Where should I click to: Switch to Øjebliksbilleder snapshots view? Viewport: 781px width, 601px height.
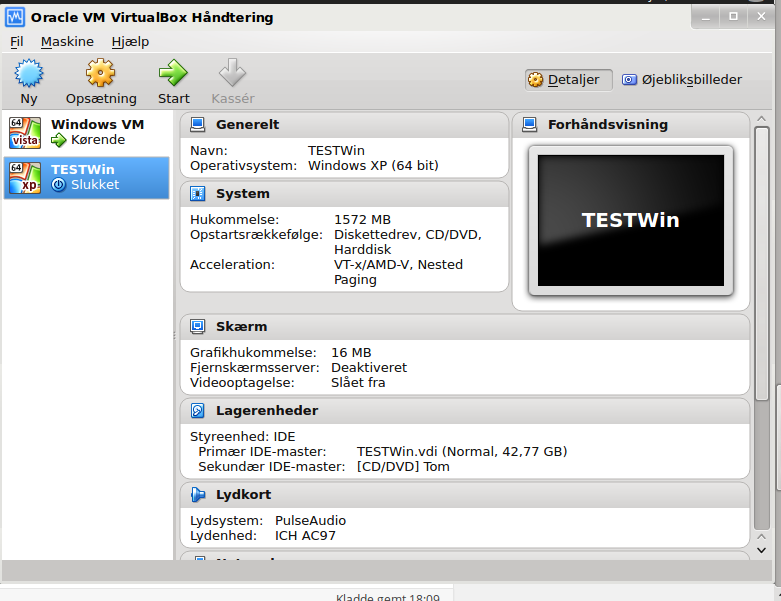coord(682,80)
